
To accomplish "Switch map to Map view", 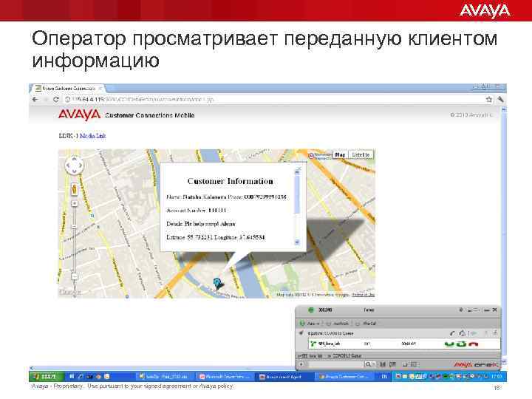I will click(340, 154).
